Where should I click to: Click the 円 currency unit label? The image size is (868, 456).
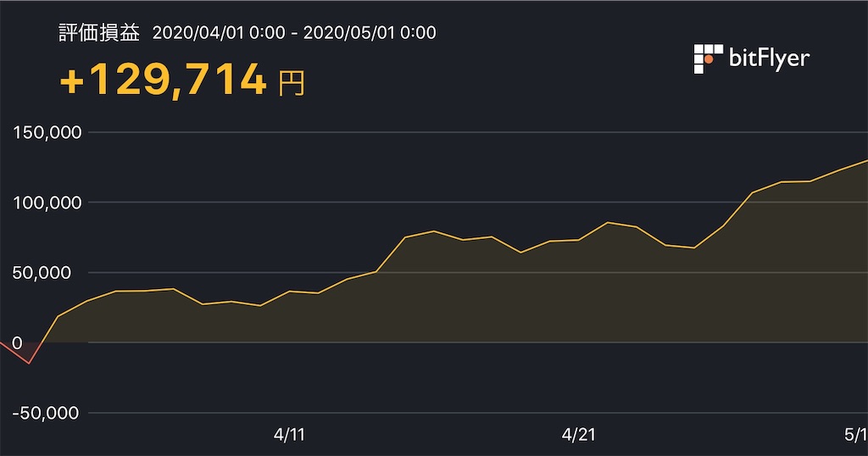[292, 84]
